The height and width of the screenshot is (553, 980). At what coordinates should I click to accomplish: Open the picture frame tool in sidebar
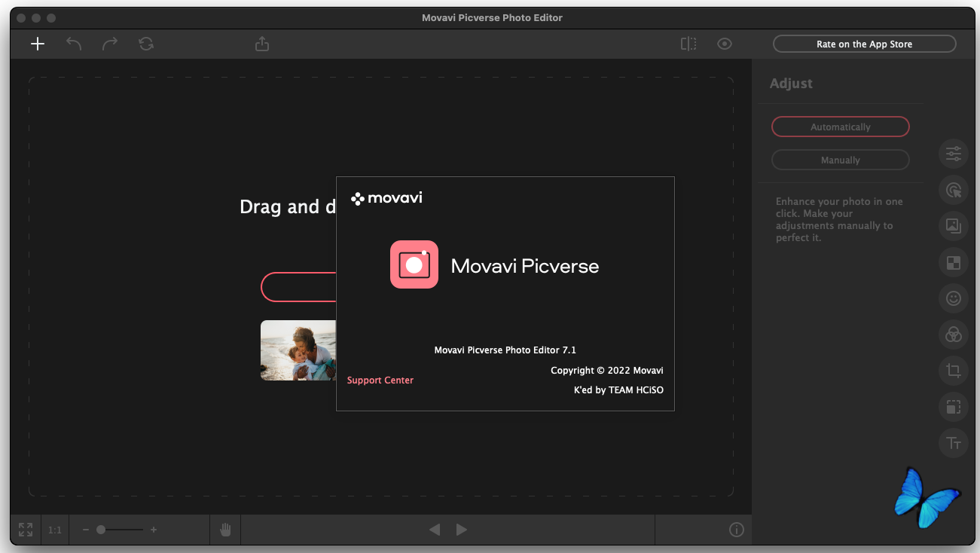coord(954,225)
